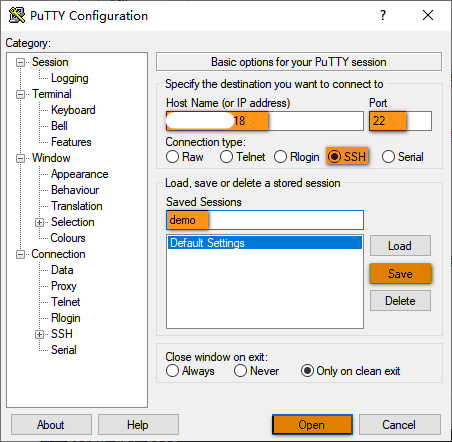Click the Open button to connect
452x442 pixels.
click(x=312, y=425)
